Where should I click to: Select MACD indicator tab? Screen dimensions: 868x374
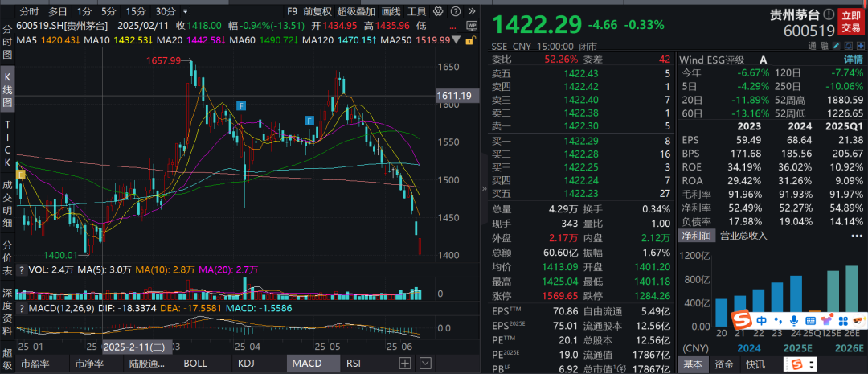point(313,364)
